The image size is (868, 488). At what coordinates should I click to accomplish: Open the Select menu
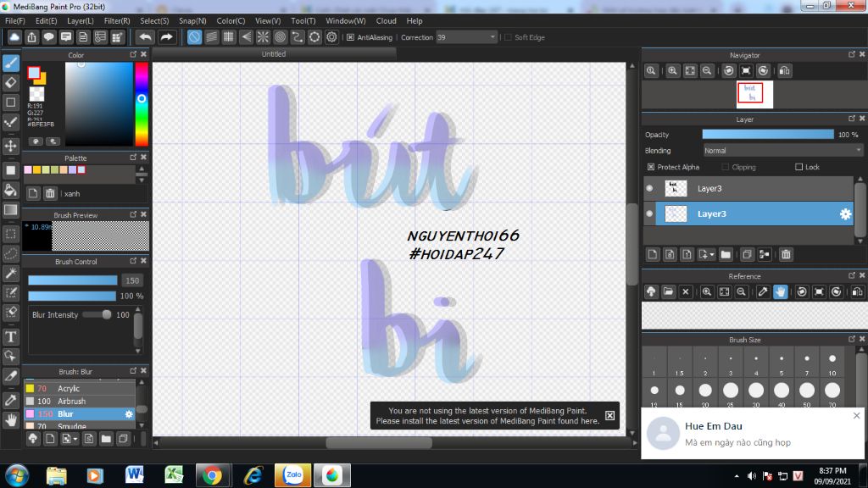tap(154, 20)
